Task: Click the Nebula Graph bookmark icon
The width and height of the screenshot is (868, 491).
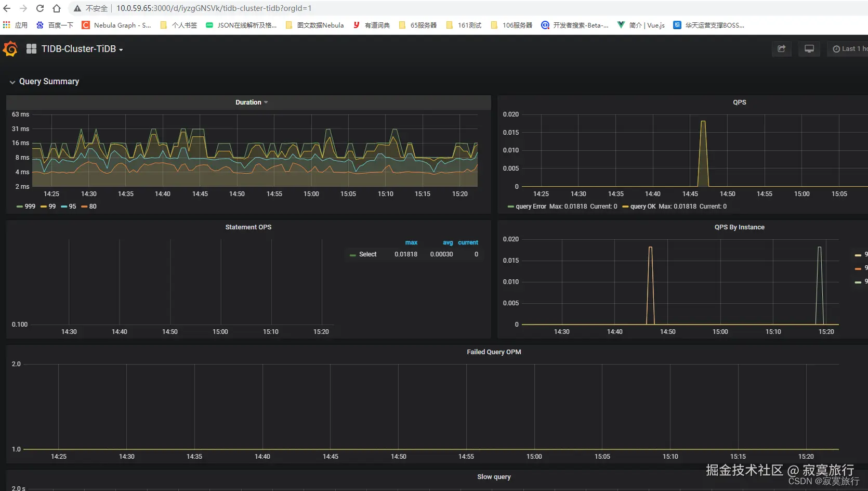Action: 86,25
